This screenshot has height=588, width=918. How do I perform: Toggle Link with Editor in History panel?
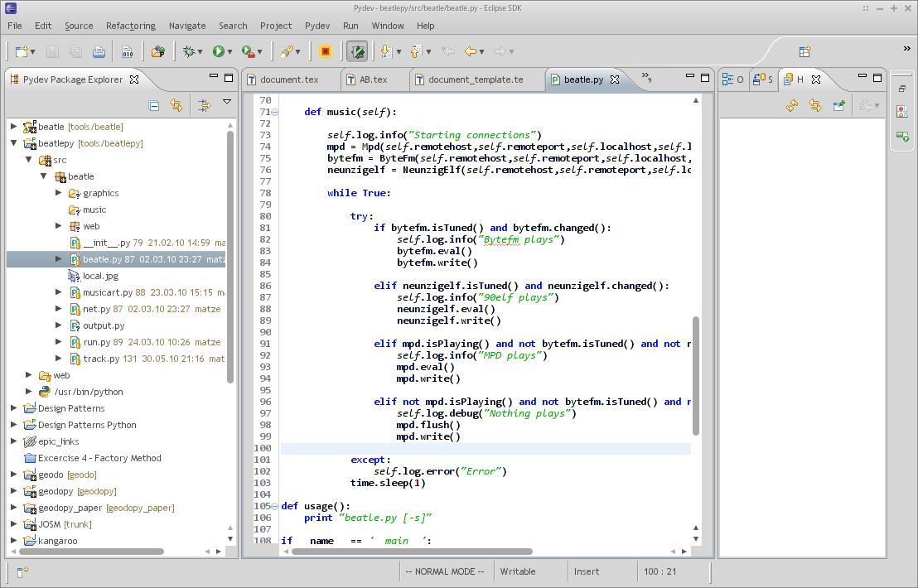[815, 105]
